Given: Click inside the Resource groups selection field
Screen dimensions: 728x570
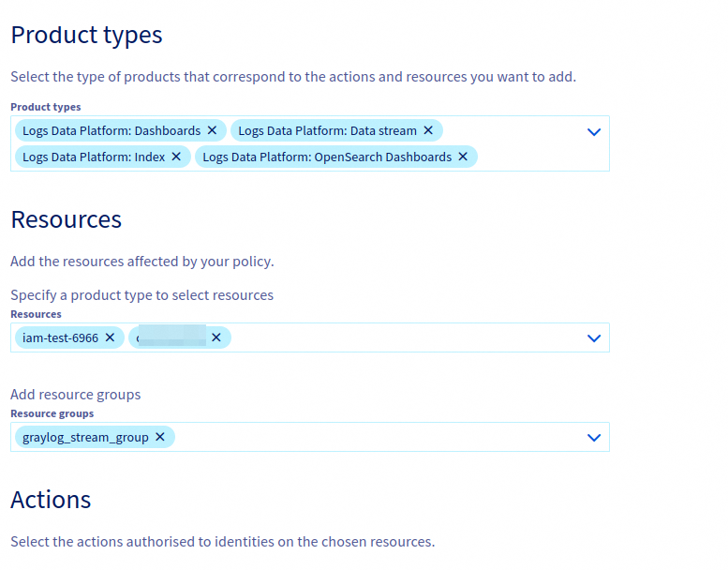Looking at the screenshot, I should [x=310, y=437].
